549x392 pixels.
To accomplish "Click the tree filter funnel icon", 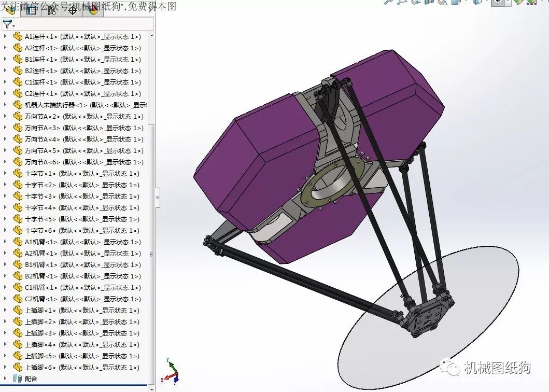I will (x=7, y=24).
